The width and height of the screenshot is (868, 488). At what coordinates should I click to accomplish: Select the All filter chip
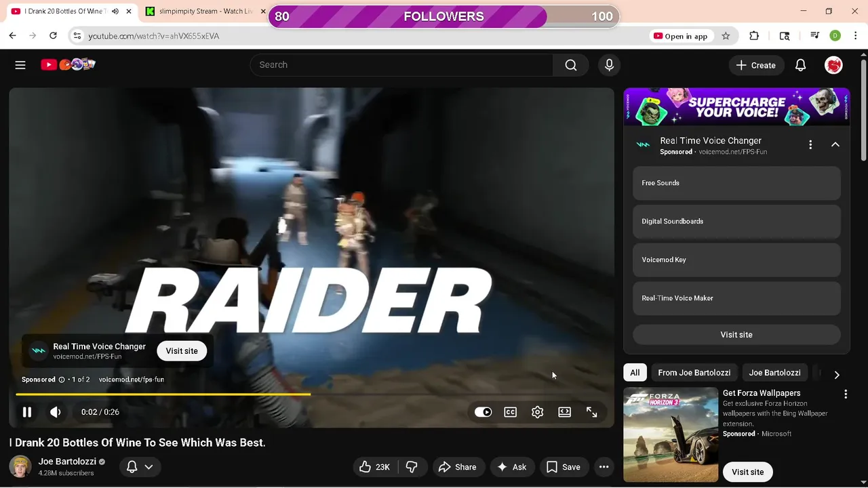point(635,373)
